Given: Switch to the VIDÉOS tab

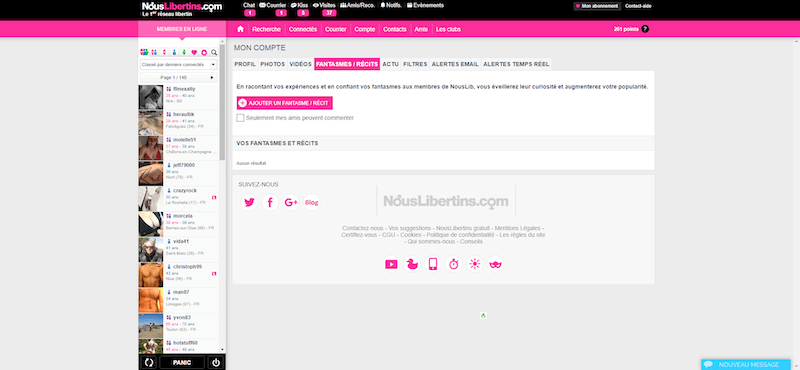Looking at the screenshot, I should click(x=301, y=64).
